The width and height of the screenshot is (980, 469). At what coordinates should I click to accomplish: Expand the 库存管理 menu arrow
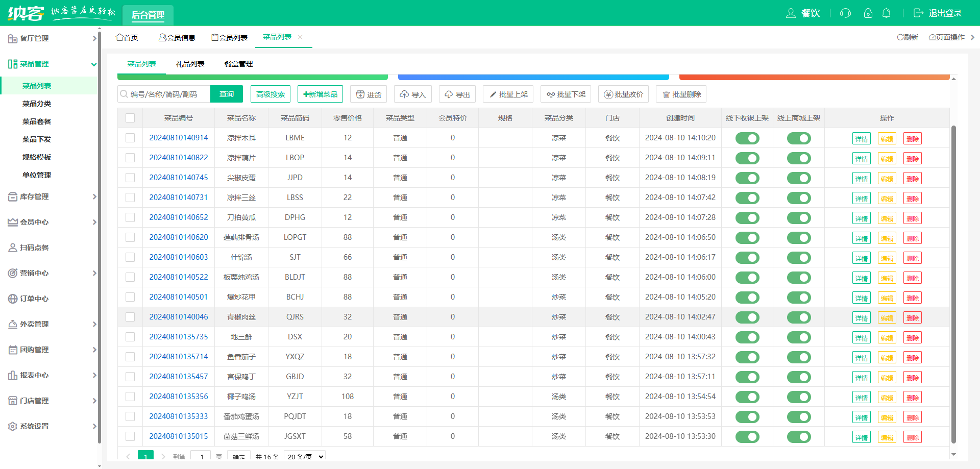pos(94,196)
